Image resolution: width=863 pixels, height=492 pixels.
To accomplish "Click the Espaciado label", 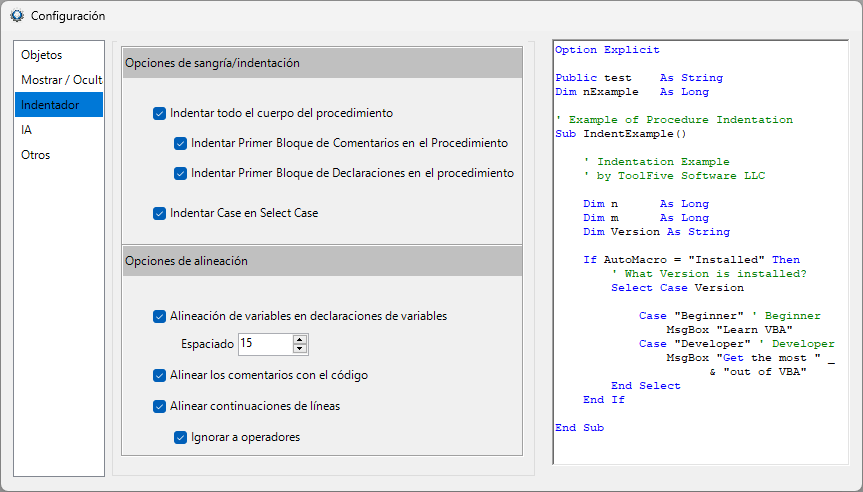I will [x=207, y=344].
